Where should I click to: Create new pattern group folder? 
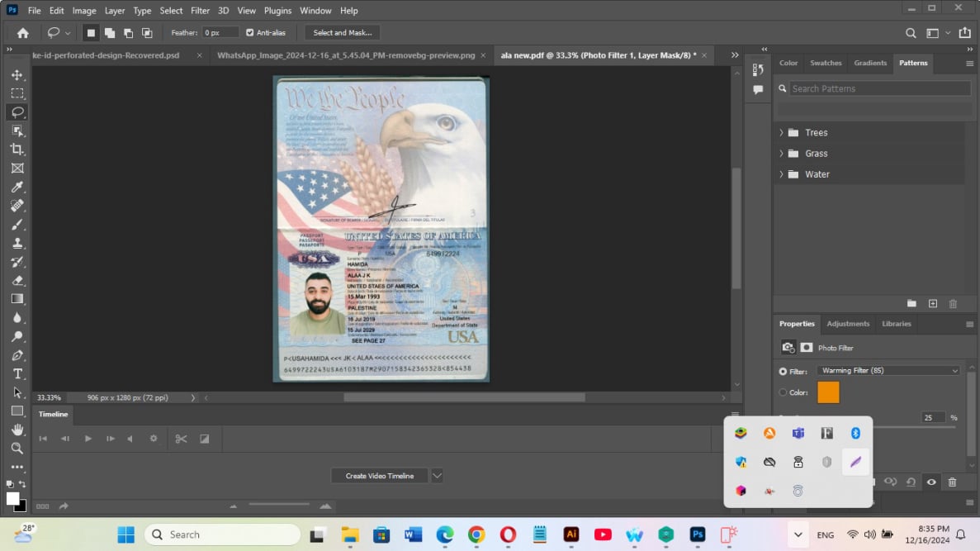911,304
